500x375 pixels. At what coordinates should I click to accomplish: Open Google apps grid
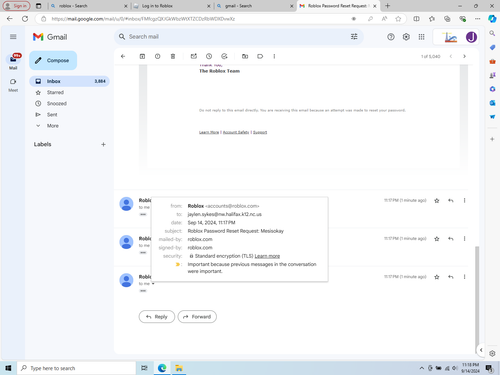[421, 37]
